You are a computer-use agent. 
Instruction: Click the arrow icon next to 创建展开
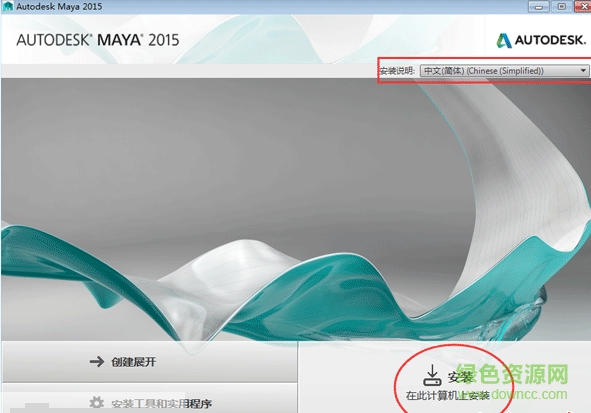tap(97, 362)
